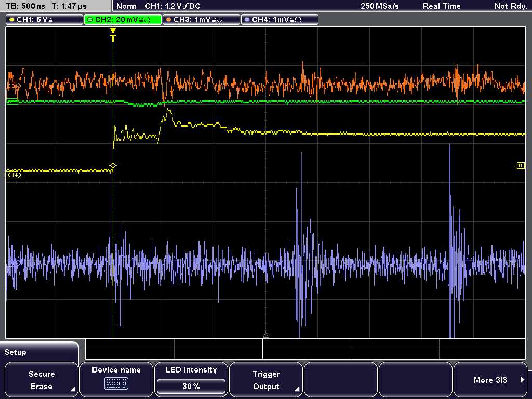This screenshot has width=532, height=399.
Task: Adjust LED Intensity 30 % value
Action: [x=191, y=386]
